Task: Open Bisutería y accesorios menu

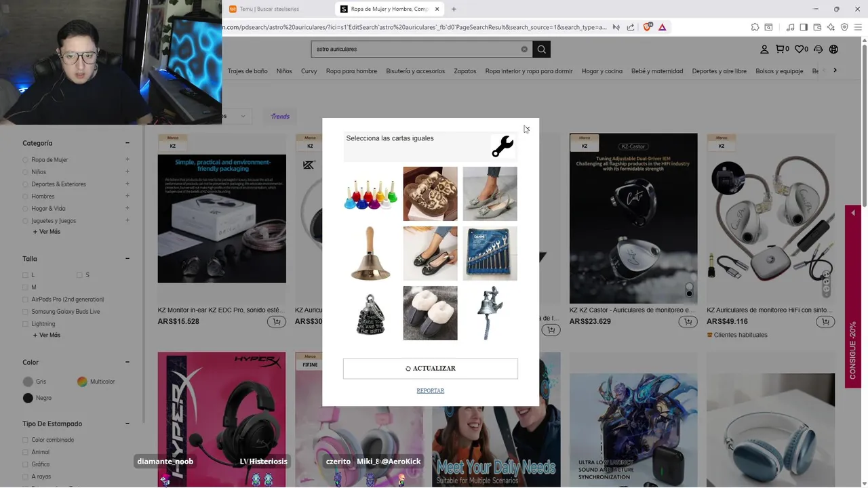Action: click(416, 71)
